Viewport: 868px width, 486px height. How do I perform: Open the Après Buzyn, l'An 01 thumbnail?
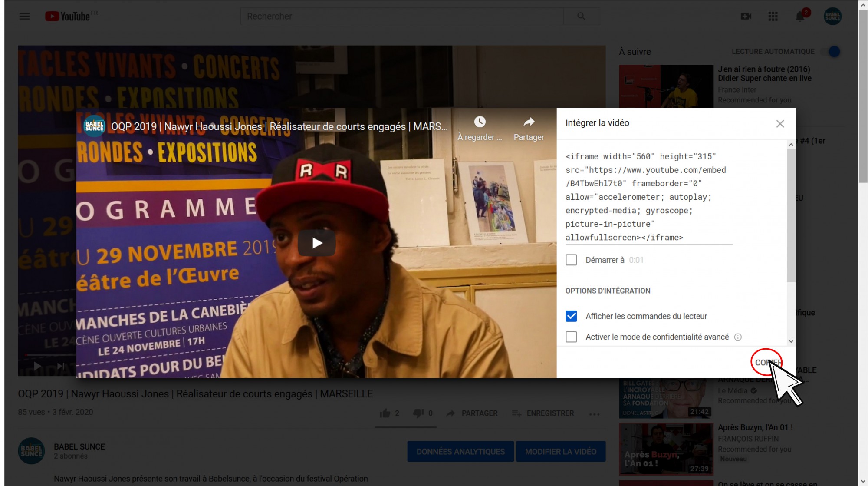[x=666, y=449]
